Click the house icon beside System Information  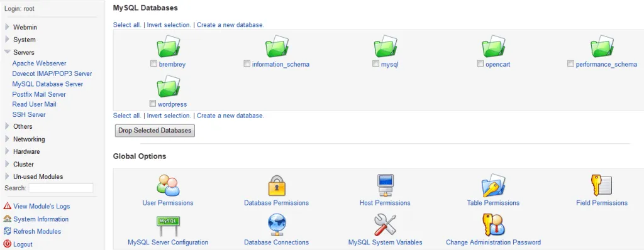tap(7, 219)
